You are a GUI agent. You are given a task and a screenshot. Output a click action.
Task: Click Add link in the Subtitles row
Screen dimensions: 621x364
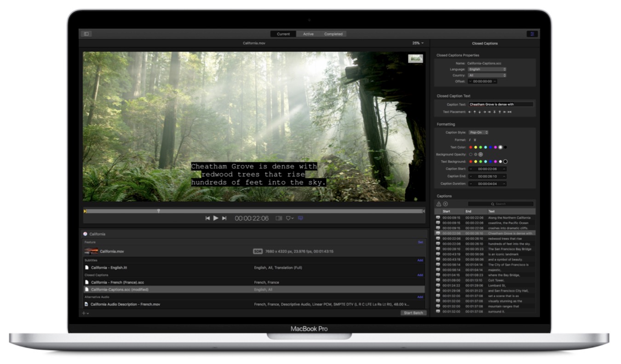pyautogui.click(x=420, y=261)
